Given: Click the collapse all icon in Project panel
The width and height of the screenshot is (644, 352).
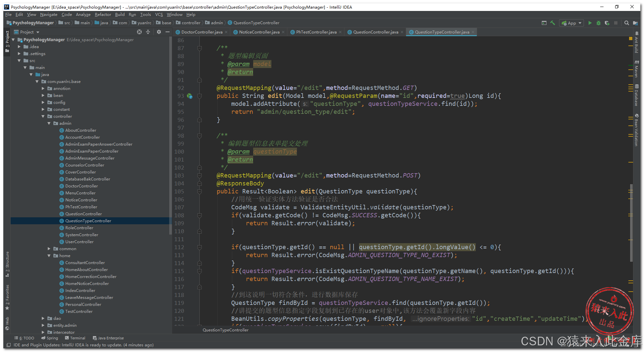Looking at the screenshot, I should tap(148, 32).
